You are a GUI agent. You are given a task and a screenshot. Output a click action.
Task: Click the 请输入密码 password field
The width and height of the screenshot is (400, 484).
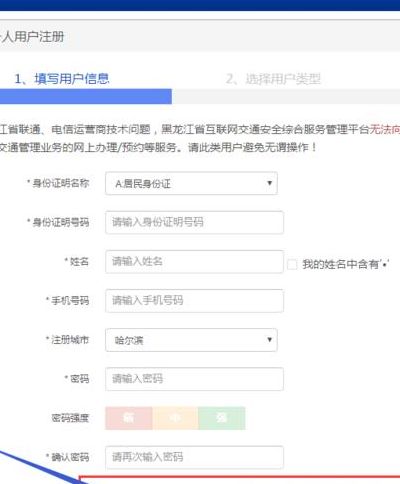(194, 379)
